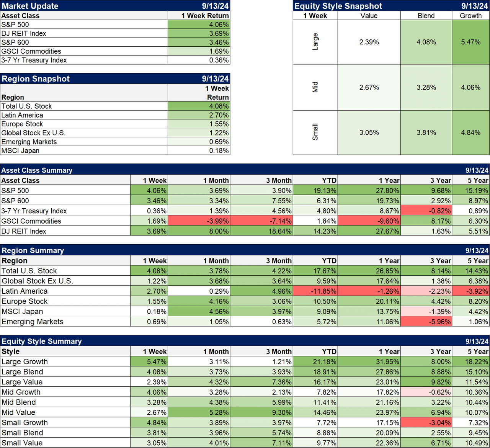Click Latin America 5 Year -3.92% cell

click(x=470, y=291)
